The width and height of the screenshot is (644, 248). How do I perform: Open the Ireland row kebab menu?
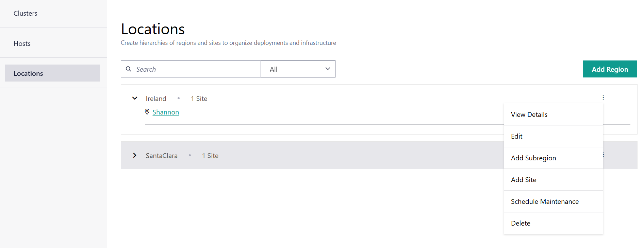click(x=603, y=98)
